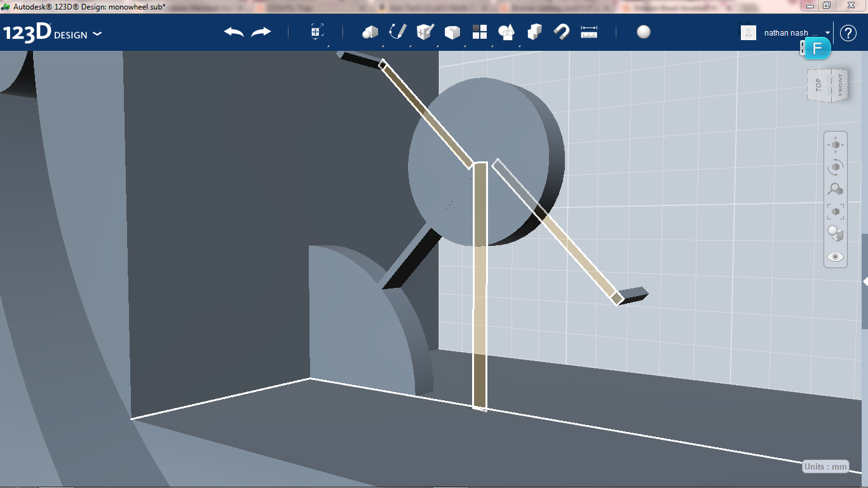Click the FRONT face of view cube

click(839, 85)
